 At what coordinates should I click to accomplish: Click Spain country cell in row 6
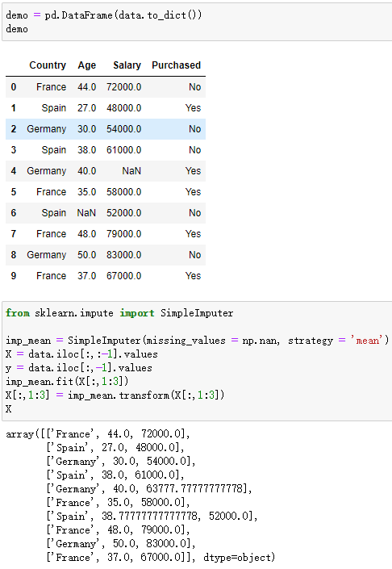(54, 213)
